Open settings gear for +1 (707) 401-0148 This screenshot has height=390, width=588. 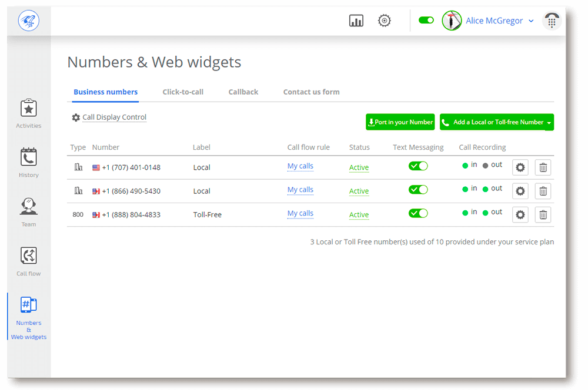520,167
